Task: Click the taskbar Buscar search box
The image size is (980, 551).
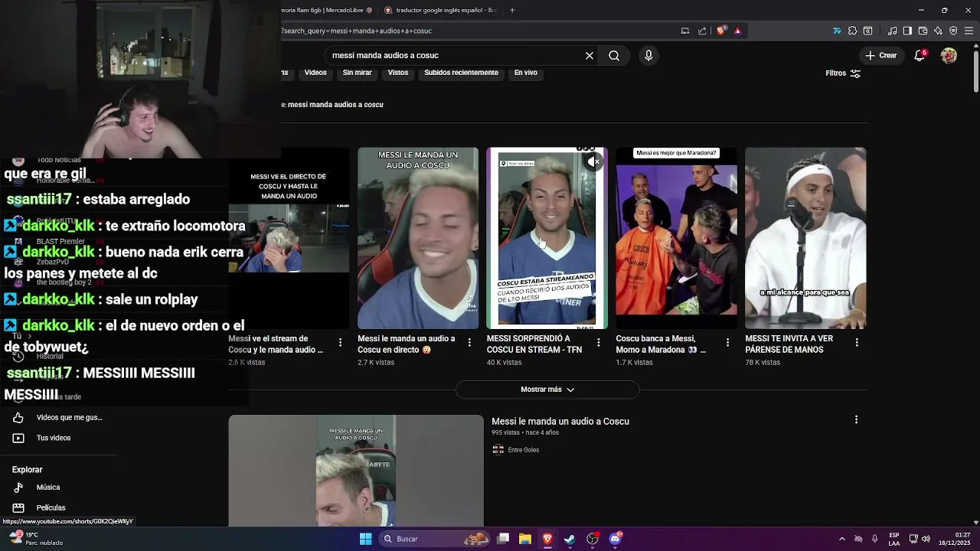Action: (x=433, y=539)
